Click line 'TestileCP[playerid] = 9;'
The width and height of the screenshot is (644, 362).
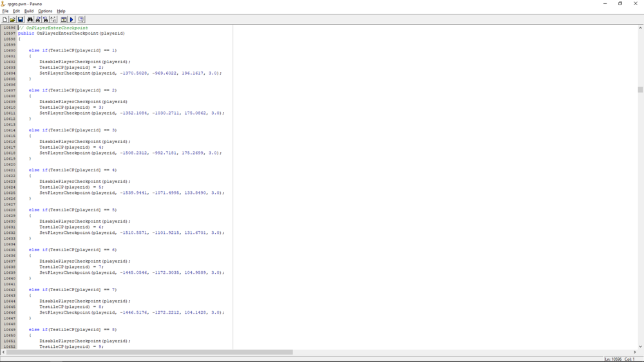71,347
